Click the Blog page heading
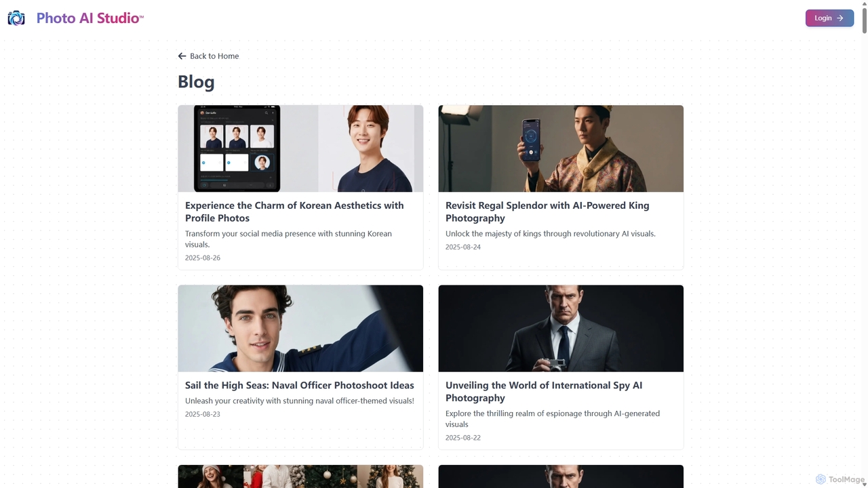Image resolution: width=868 pixels, height=488 pixels. point(196,81)
